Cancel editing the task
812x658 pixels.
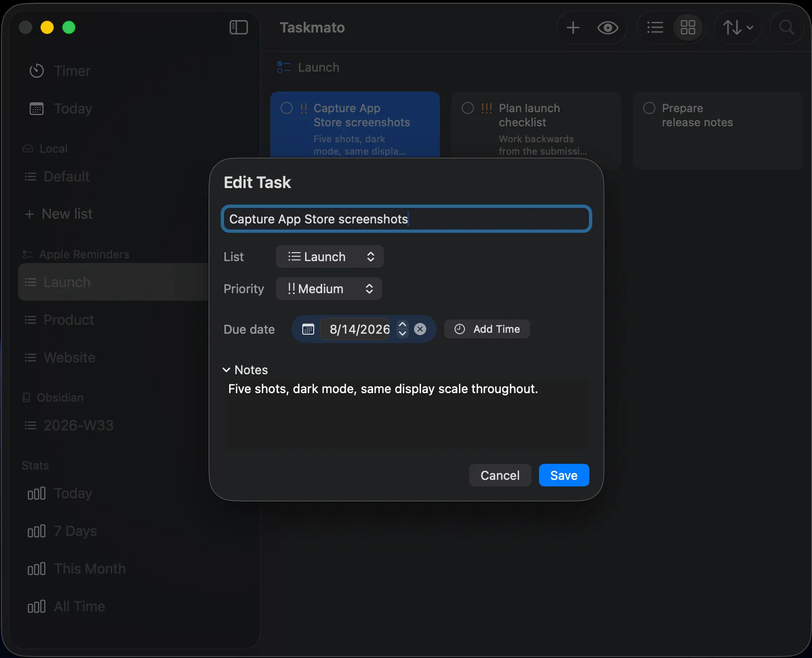[x=500, y=475]
